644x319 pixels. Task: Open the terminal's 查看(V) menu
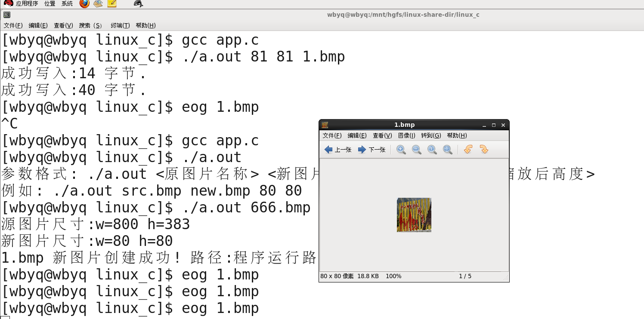click(x=63, y=25)
